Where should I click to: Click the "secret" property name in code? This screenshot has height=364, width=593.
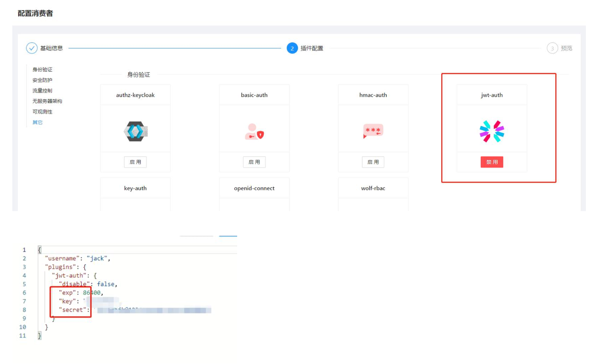72,310
